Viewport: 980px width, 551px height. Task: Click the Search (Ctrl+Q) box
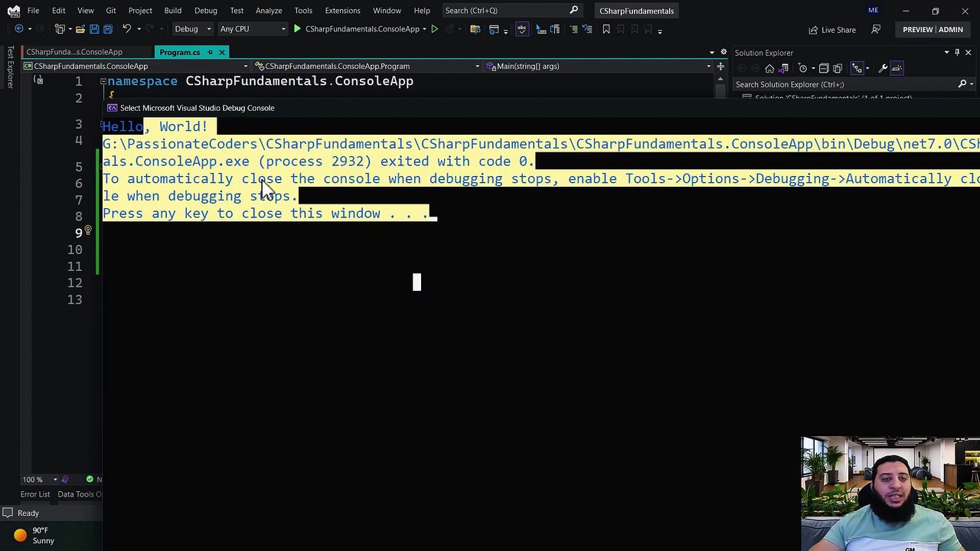(x=511, y=11)
